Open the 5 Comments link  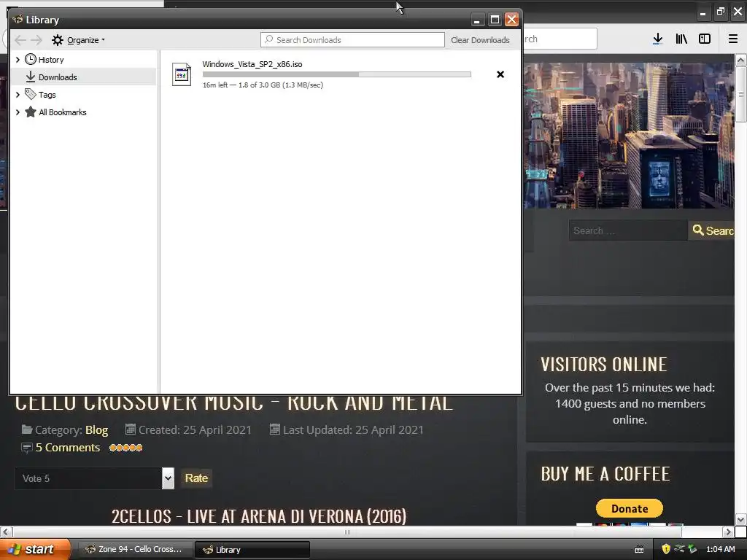(68, 448)
